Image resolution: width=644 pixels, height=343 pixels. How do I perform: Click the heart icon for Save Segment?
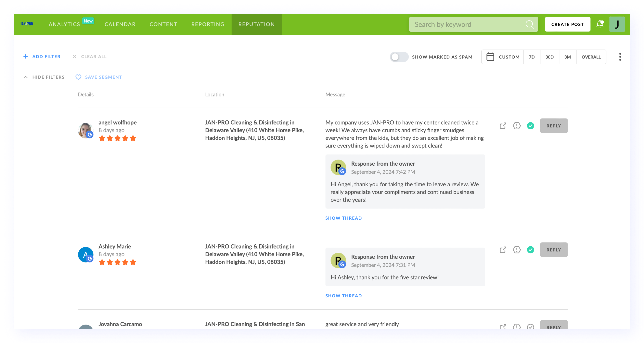tap(78, 77)
